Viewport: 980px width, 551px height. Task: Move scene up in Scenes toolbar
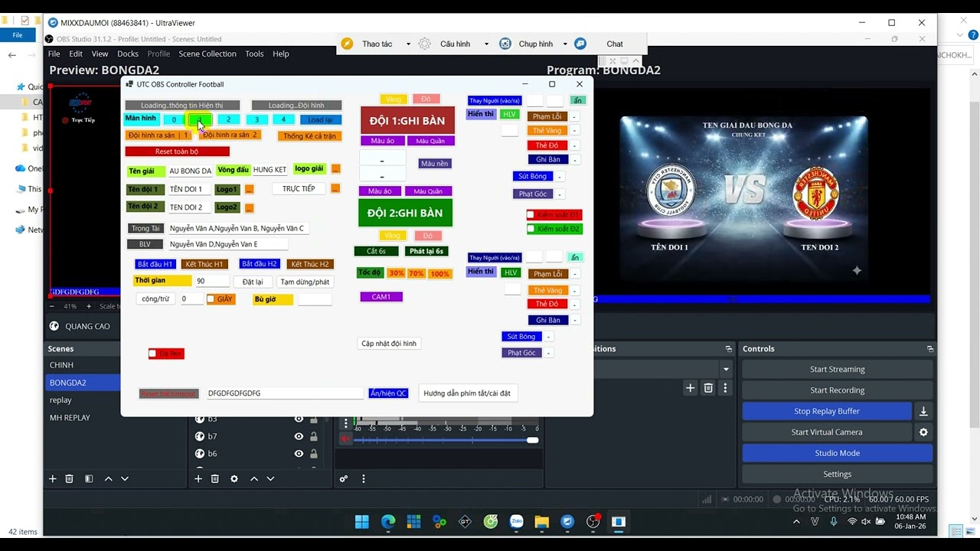click(x=108, y=478)
